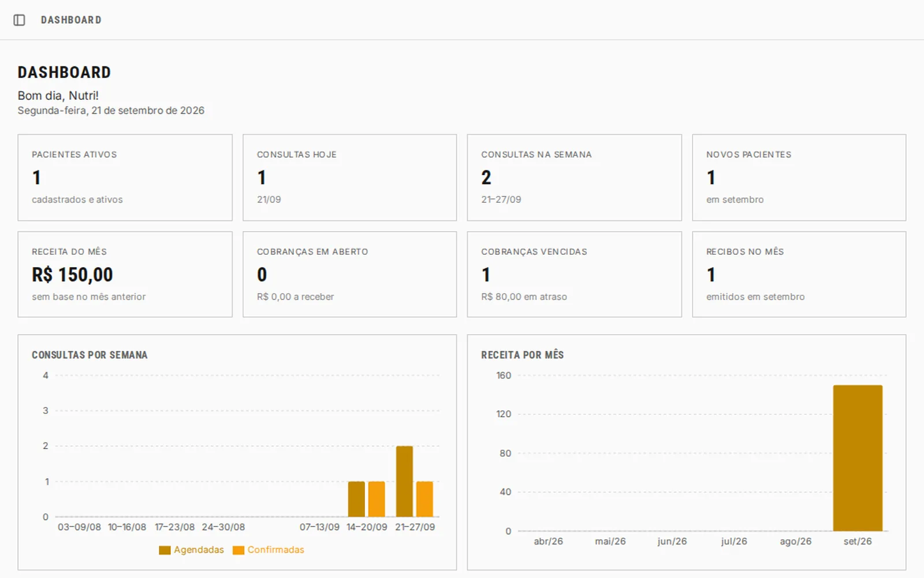Open the Pacientes Ativos card
The width and height of the screenshot is (924, 578).
click(x=125, y=177)
